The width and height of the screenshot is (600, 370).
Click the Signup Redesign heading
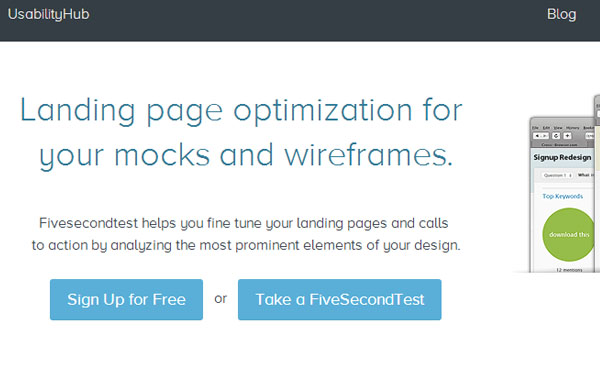pos(562,157)
